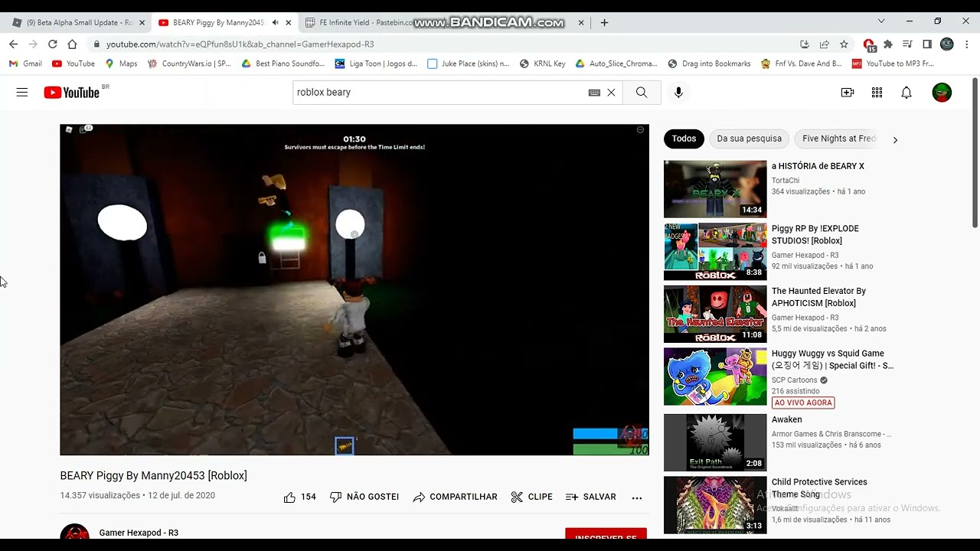
Task: Open the tab search dropdown arrow
Action: 881,21
